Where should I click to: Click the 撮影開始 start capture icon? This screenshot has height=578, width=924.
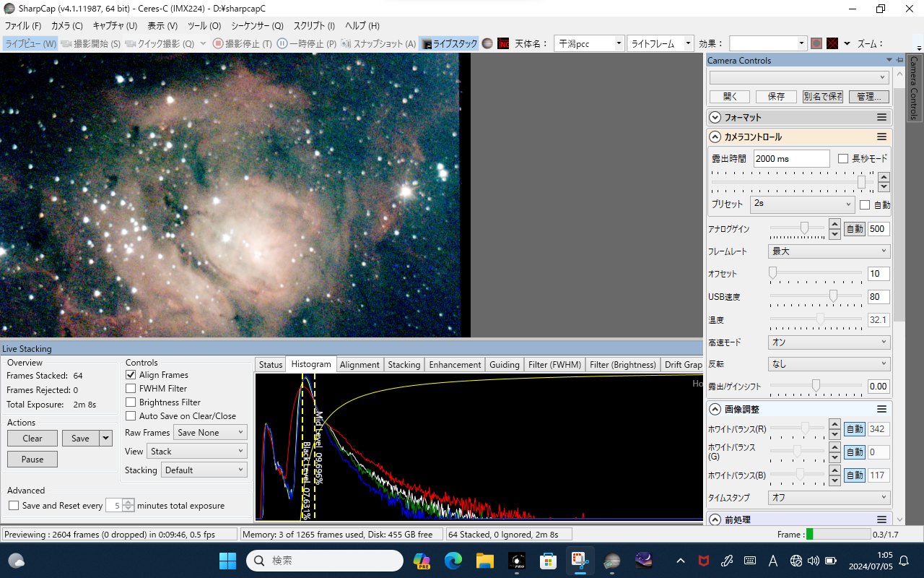(x=66, y=43)
